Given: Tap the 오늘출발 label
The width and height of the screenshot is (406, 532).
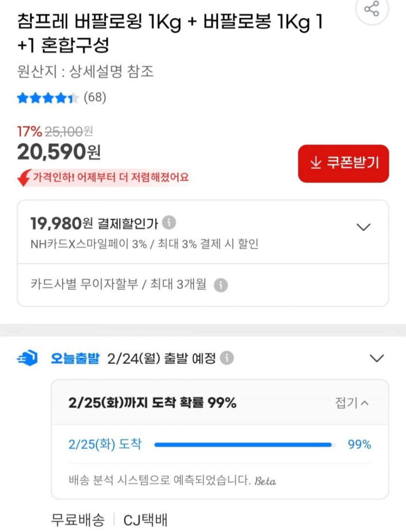Looking at the screenshot, I should (x=75, y=359).
